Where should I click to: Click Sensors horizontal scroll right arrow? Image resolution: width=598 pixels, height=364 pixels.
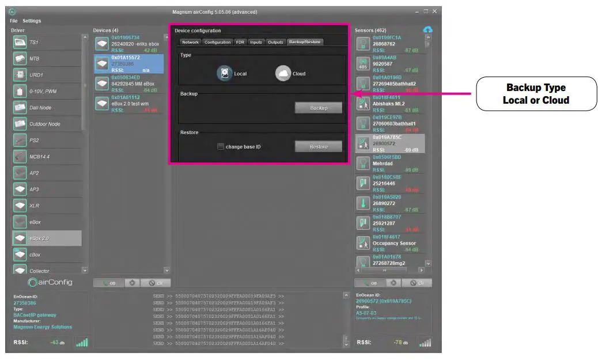pyautogui.click(x=421, y=270)
